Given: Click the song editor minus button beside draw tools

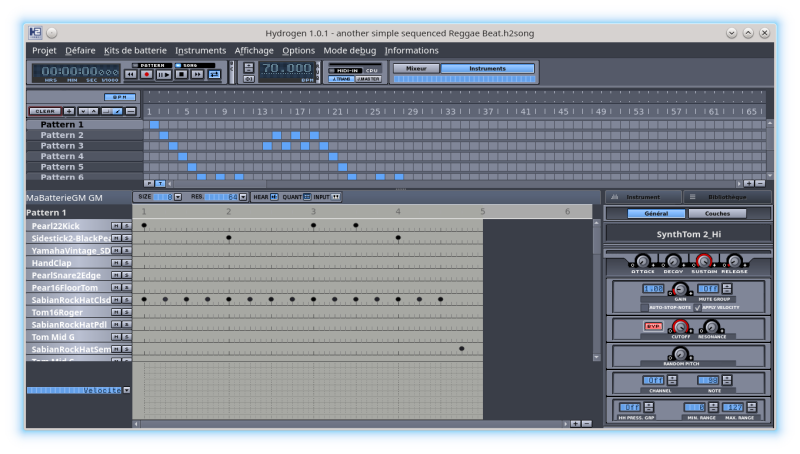Looking at the screenshot, I should tap(131, 111).
